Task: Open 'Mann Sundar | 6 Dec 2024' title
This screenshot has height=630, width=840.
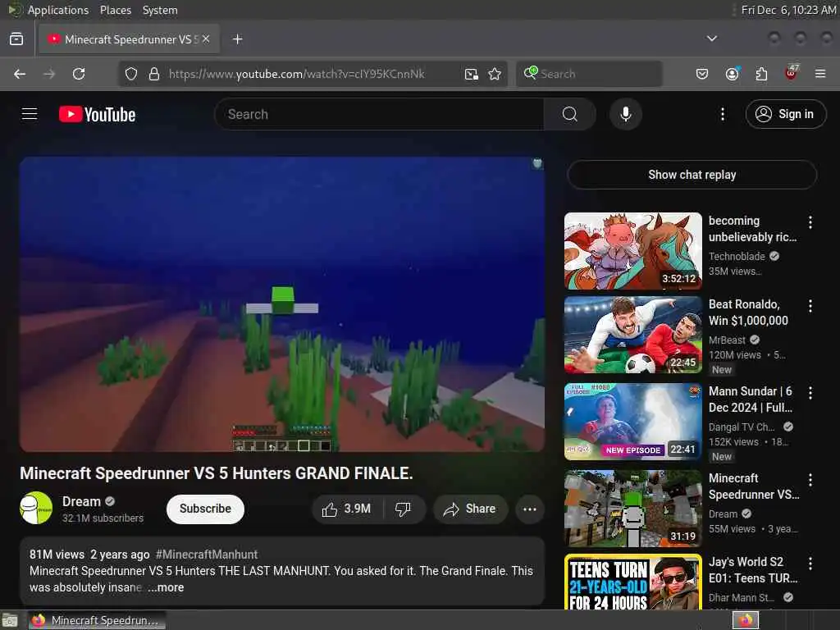Action: pyautogui.click(x=751, y=399)
